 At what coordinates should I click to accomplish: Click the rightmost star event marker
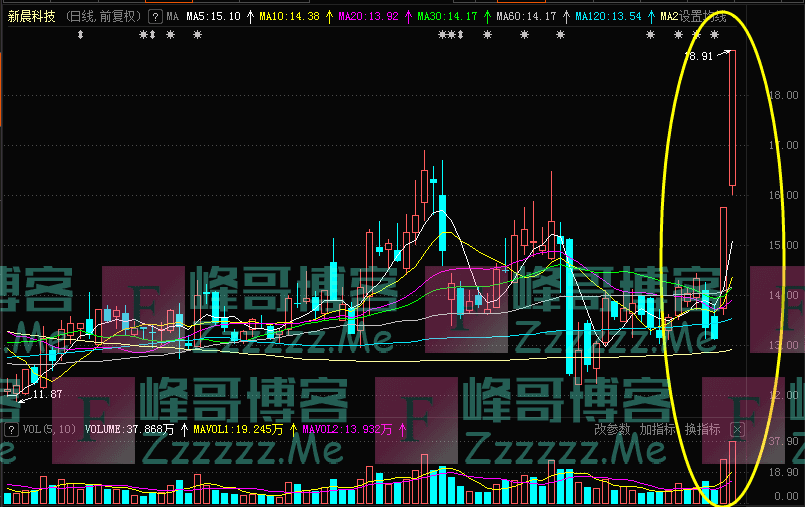[x=714, y=35]
